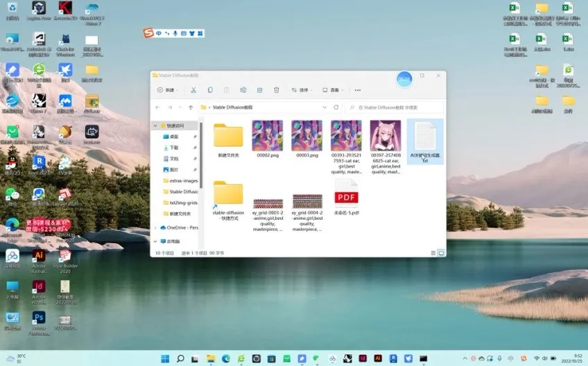The height and width of the screenshot is (366, 588).
Task: Switch to large thumbnails view in status bar
Action: click(x=441, y=253)
